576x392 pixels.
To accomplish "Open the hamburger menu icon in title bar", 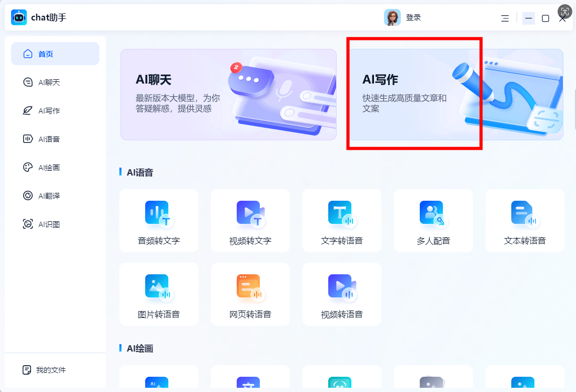I will point(505,18).
